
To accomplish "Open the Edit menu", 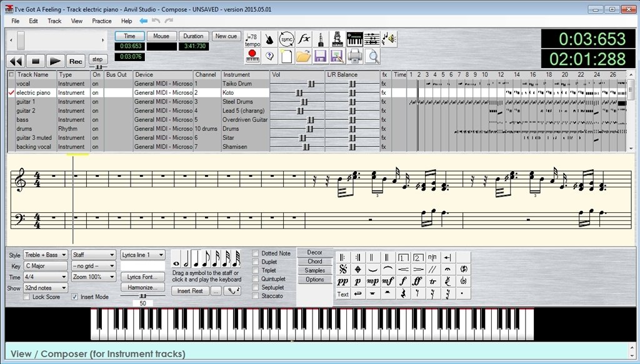I will (34, 21).
